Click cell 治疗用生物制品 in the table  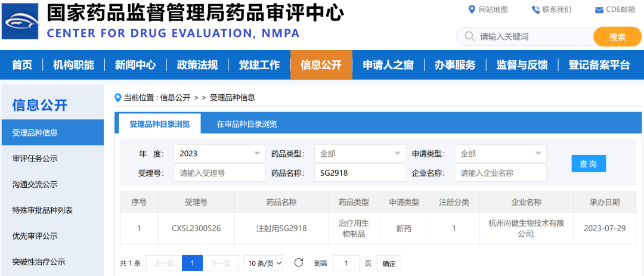point(354,229)
